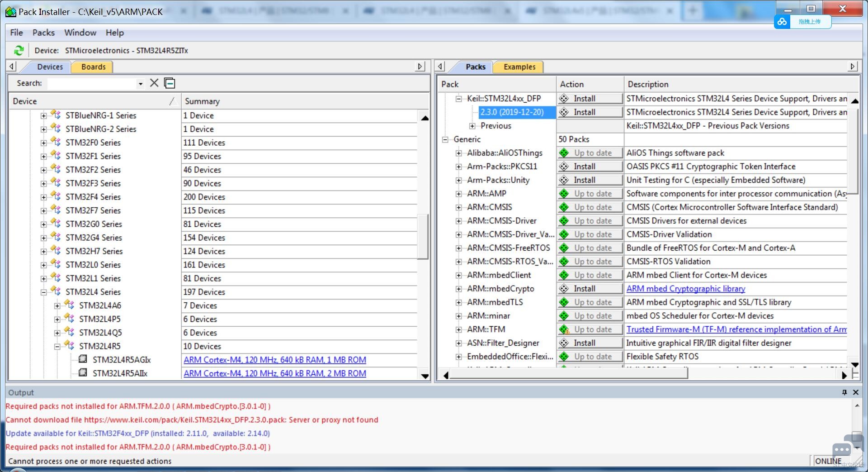Open STM32L4R5AGIx 1 MB ROM link
The image size is (868, 472).
click(275, 360)
